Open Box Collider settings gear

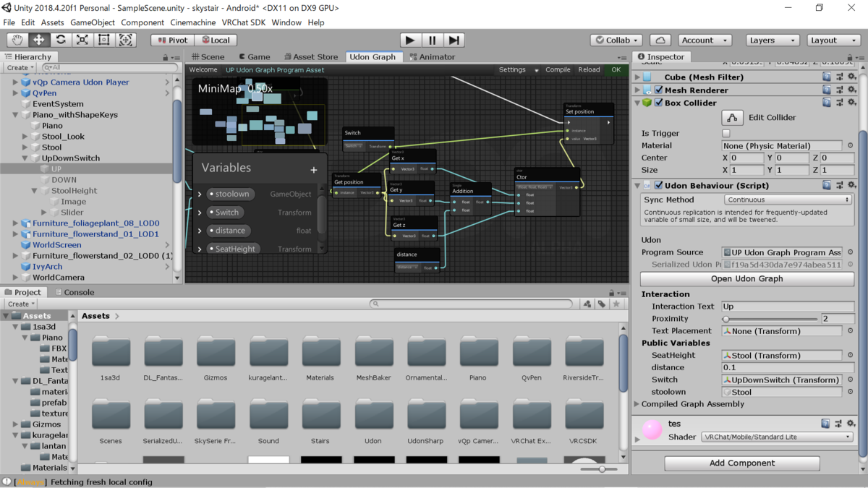pyautogui.click(x=851, y=103)
